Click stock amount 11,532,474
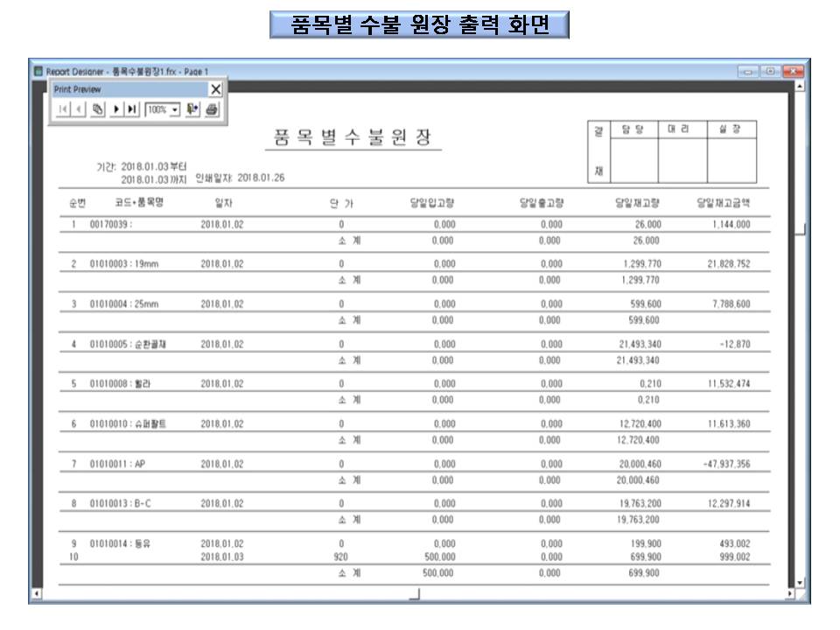840x630 pixels. coord(729,384)
